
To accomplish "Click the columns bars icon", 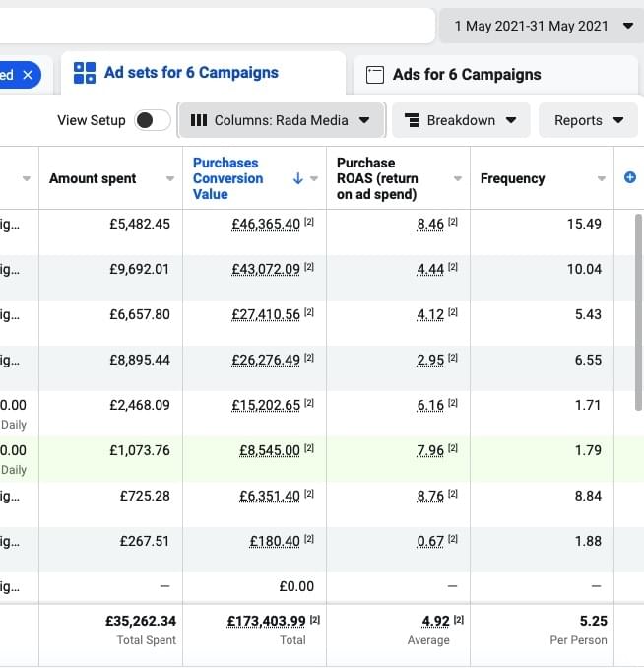I will coord(198,120).
